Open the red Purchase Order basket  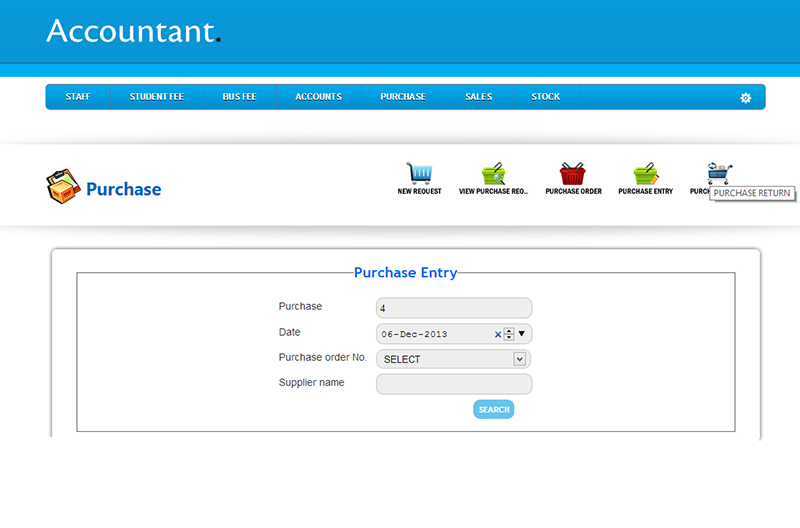tap(572, 173)
